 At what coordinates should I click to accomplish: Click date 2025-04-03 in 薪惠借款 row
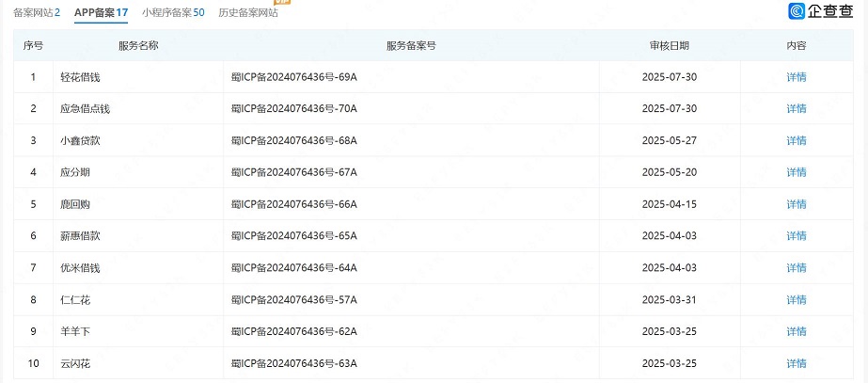coord(670,236)
